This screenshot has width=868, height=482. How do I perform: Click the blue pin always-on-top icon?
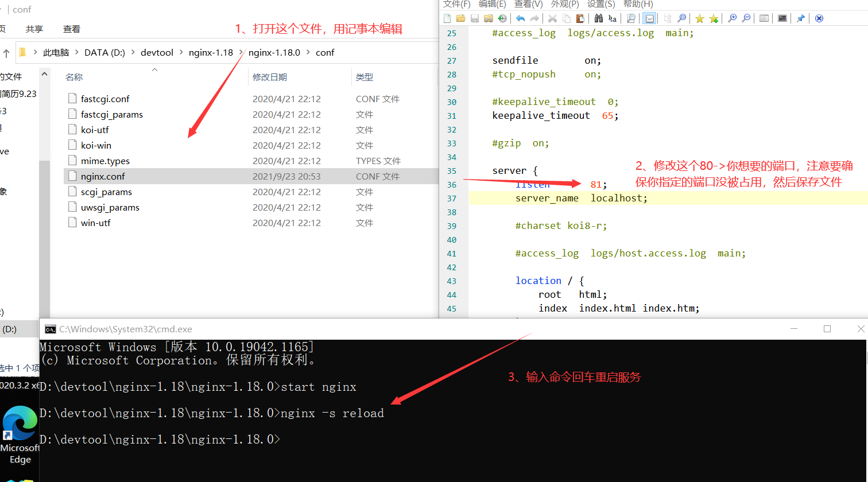[800, 18]
